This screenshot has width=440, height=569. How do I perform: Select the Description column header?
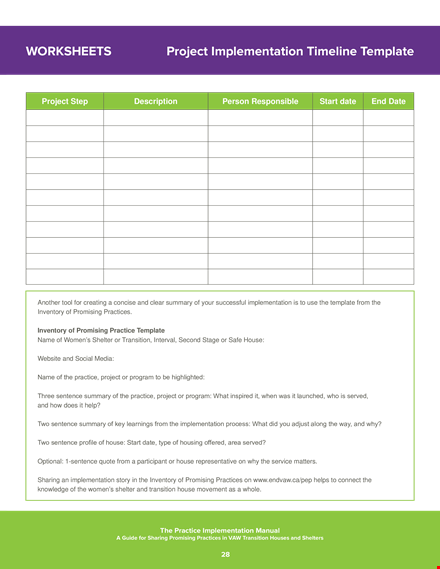(x=156, y=101)
